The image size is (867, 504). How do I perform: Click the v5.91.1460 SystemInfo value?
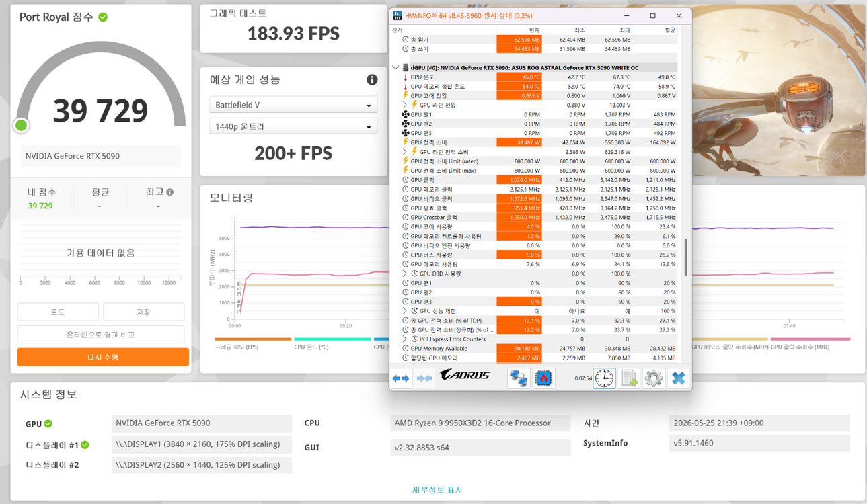coord(760,444)
